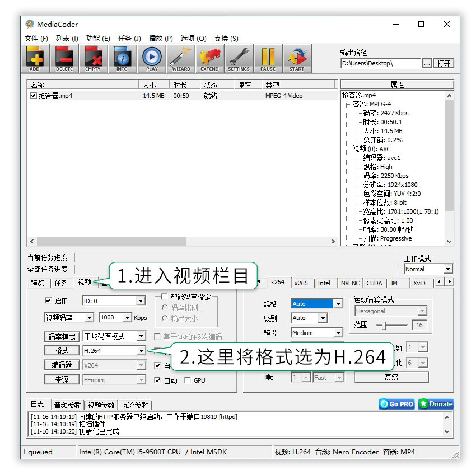The image size is (476, 475).
Task: Click the PLAY toolbar icon
Action: point(152,59)
